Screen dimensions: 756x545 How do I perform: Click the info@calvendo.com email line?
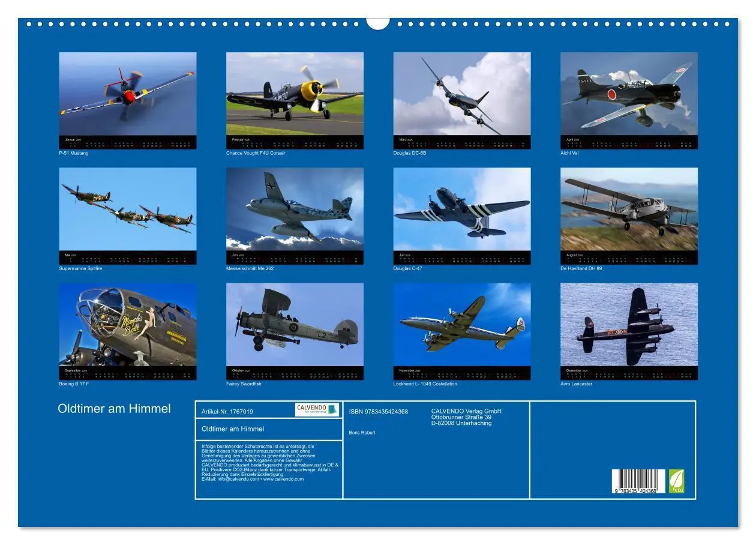(x=253, y=479)
